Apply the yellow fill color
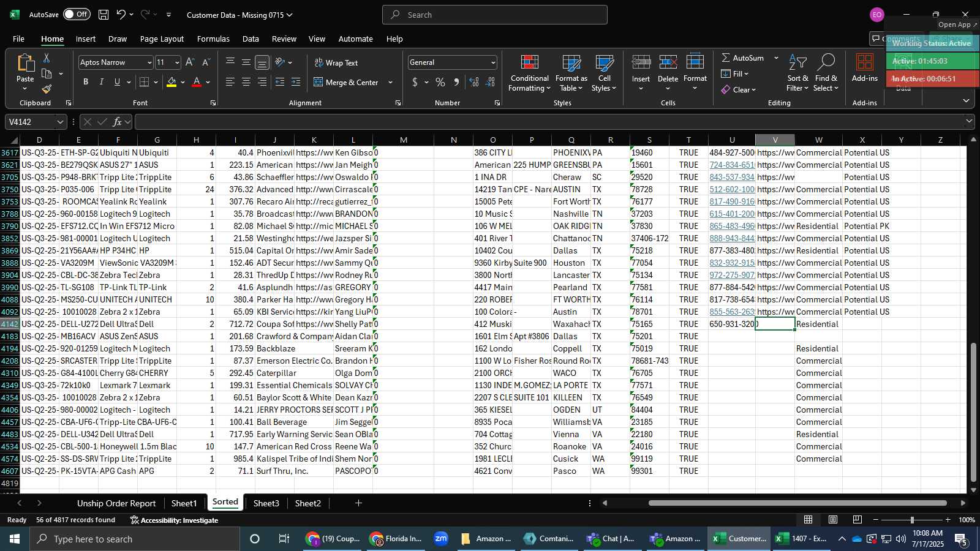The height and width of the screenshot is (551, 980). click(x=171, y=82)
